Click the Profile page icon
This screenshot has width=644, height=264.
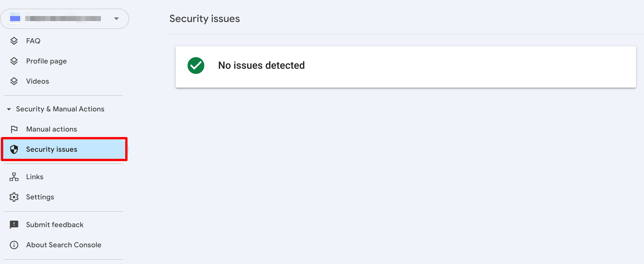(x=14, y=61)
